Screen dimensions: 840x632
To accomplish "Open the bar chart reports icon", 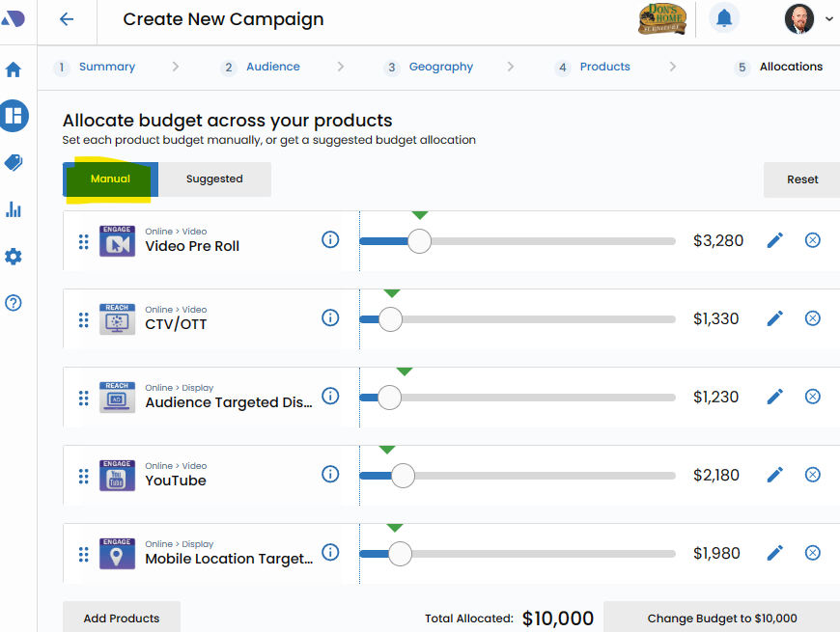I will tap(14, 209).
